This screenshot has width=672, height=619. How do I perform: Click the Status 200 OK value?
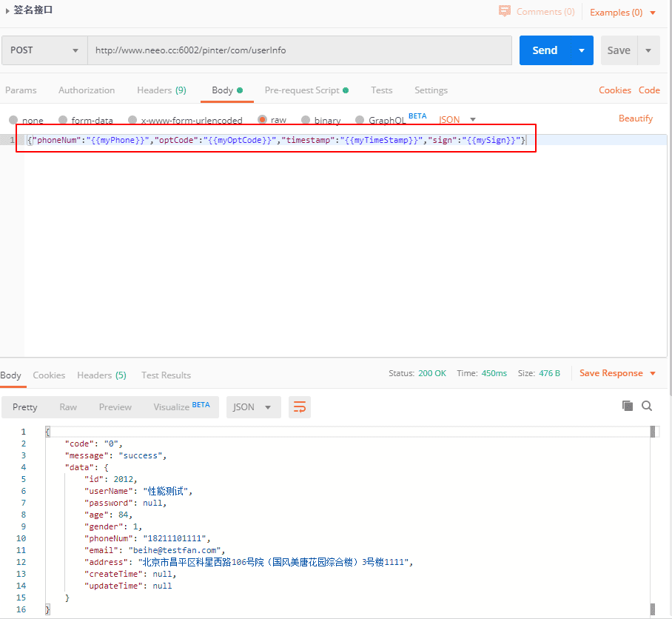coord(432,373)
